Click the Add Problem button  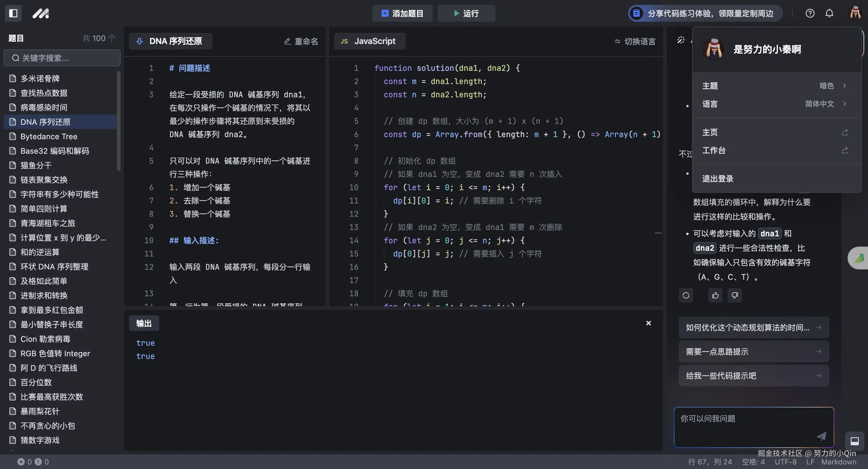click(402, 13)
